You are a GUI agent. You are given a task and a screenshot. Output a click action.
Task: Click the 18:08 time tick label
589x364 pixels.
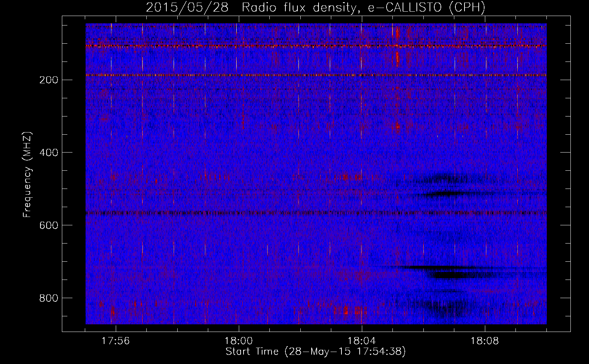coord(485,341)
